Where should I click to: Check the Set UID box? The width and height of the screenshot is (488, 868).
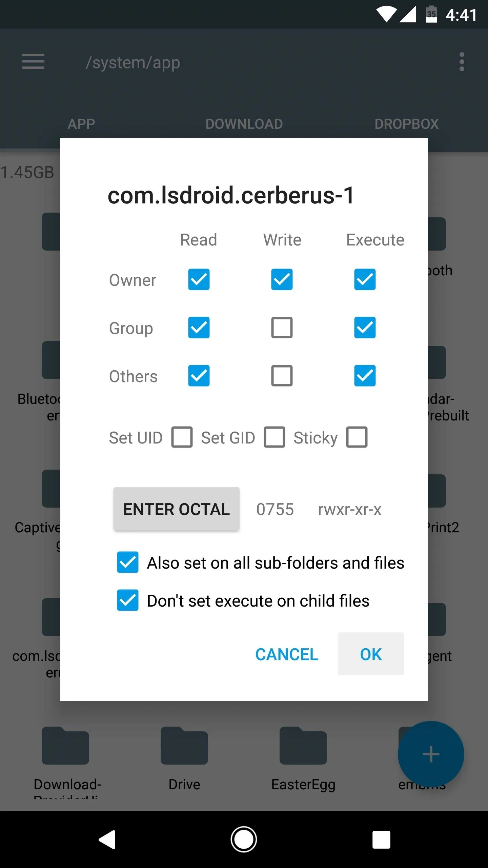click(x=182, y=437)
